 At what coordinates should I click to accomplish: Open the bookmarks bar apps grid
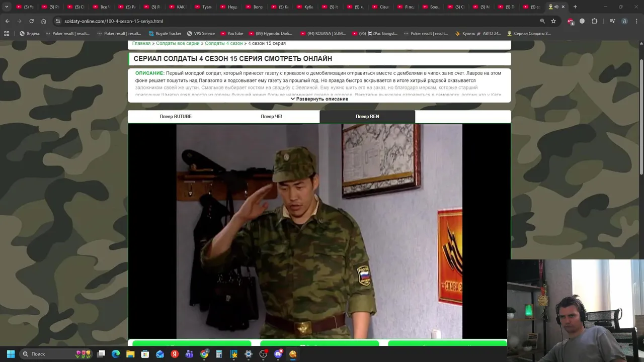point(7,34)
